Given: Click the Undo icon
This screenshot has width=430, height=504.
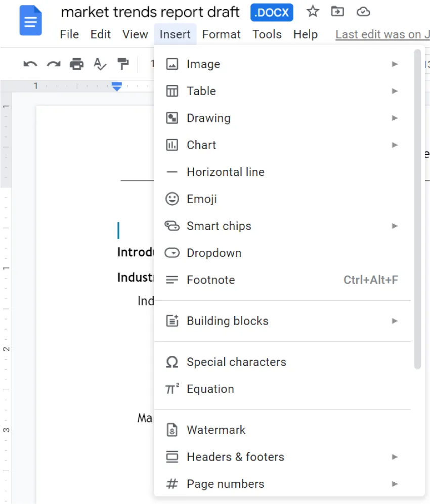Looking at the screenshot, I should click(x=30, y=64).
